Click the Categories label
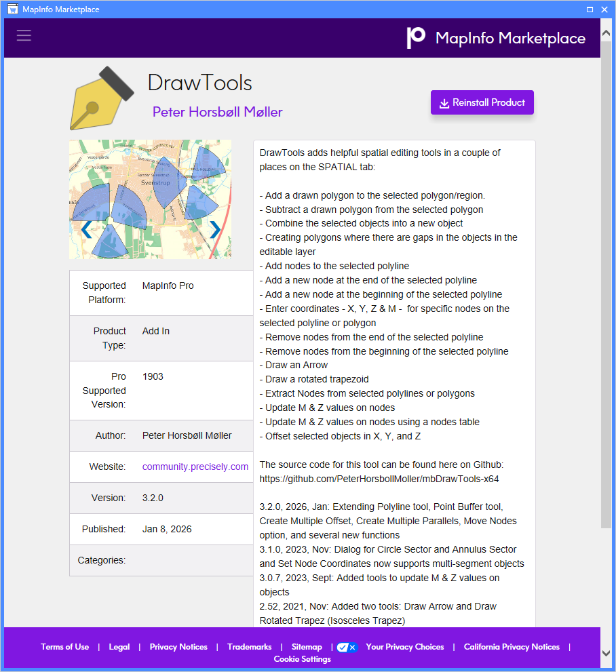Screen dimensions: 616x672 [102, 561]
